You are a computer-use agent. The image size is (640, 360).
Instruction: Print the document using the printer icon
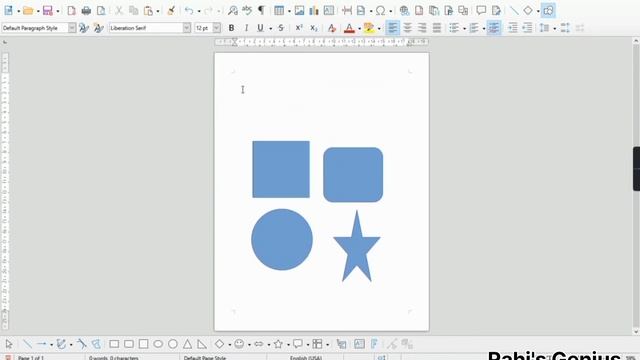click(86, 11)
